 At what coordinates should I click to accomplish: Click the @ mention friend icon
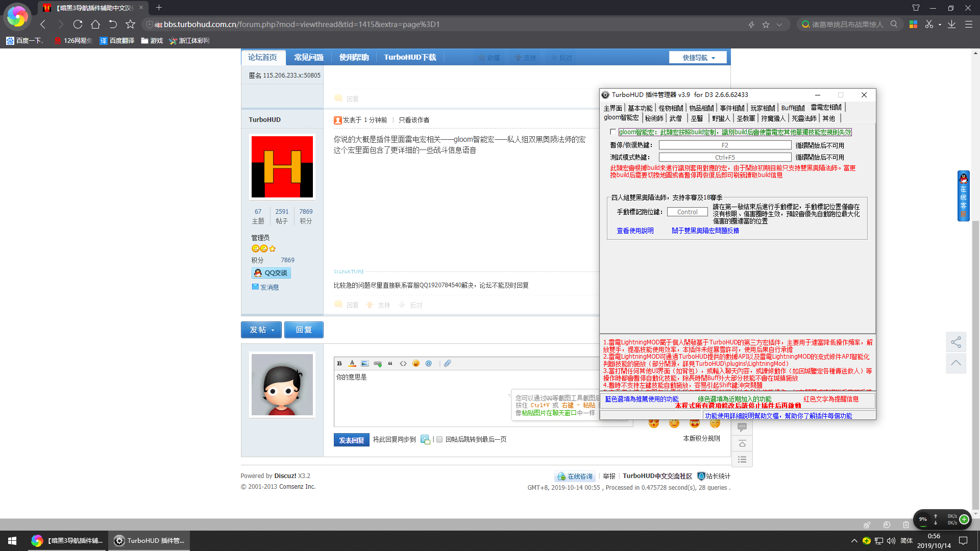click(429, 363)
